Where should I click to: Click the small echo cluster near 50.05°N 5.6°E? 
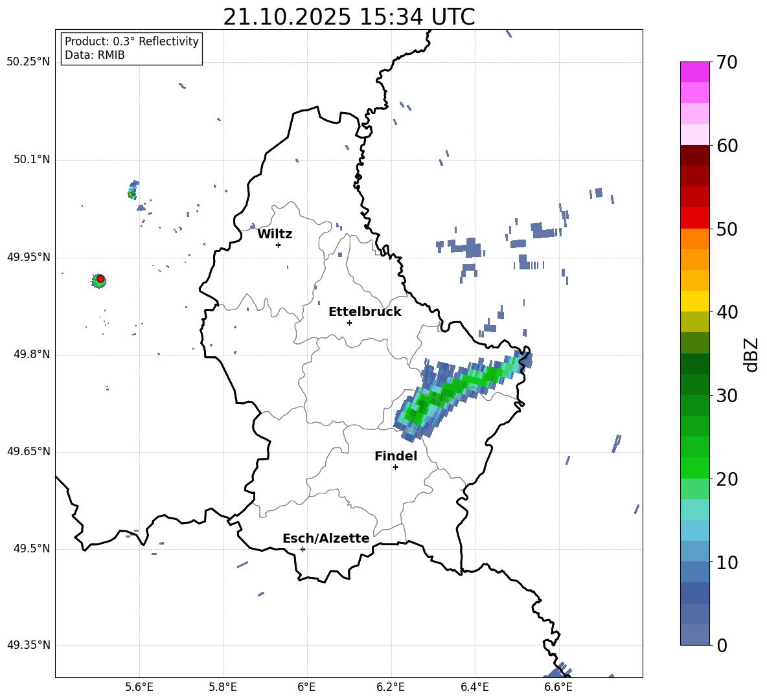point(133,190)
